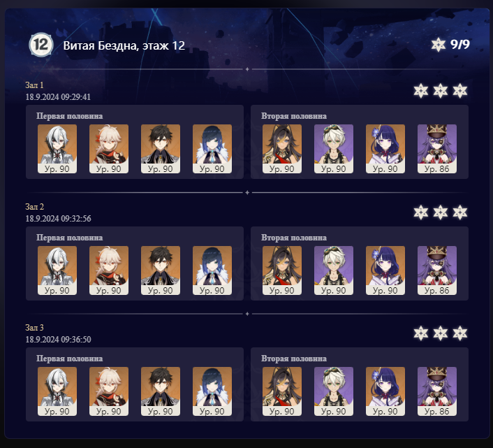This screenshot has width=493, height=448.
Task: Select Arlecchino portrait in Зал 1 first half
Action: (x=57, y=149)
